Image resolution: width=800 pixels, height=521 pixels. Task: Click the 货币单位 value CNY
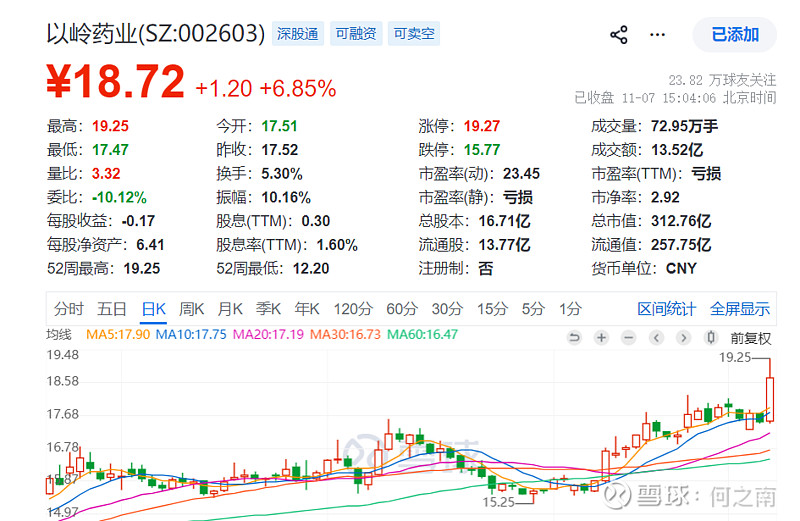pyautogui.click(x=681, y=268)
